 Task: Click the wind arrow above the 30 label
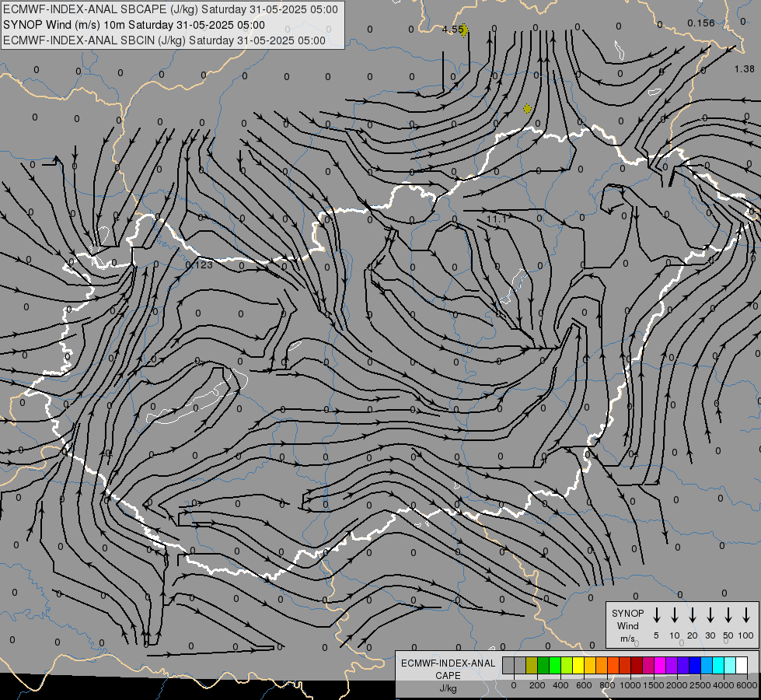(x=710, y=615)
